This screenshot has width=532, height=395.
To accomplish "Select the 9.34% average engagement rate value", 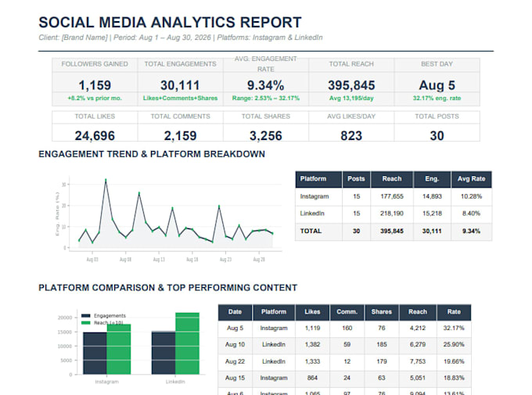I will [x=266, y=85].
